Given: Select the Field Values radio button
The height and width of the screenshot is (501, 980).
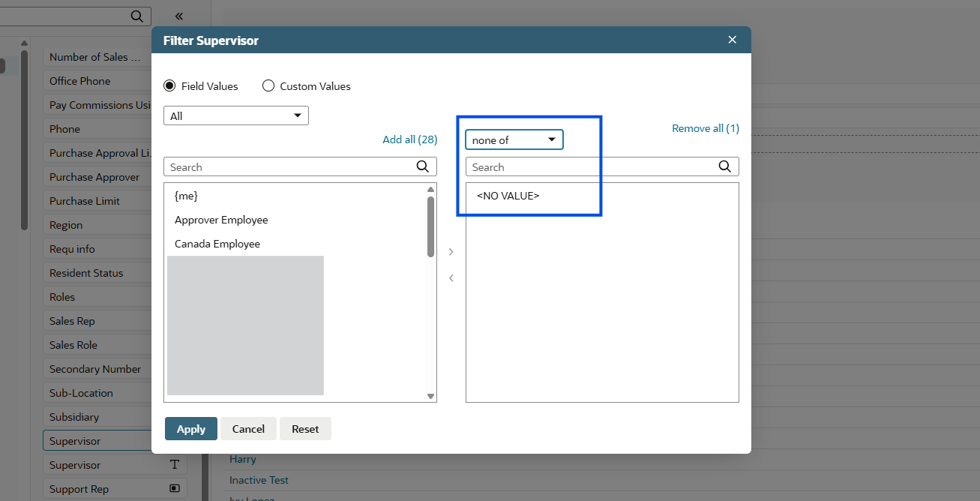Looking at the screenshot, I should [169, 85].
